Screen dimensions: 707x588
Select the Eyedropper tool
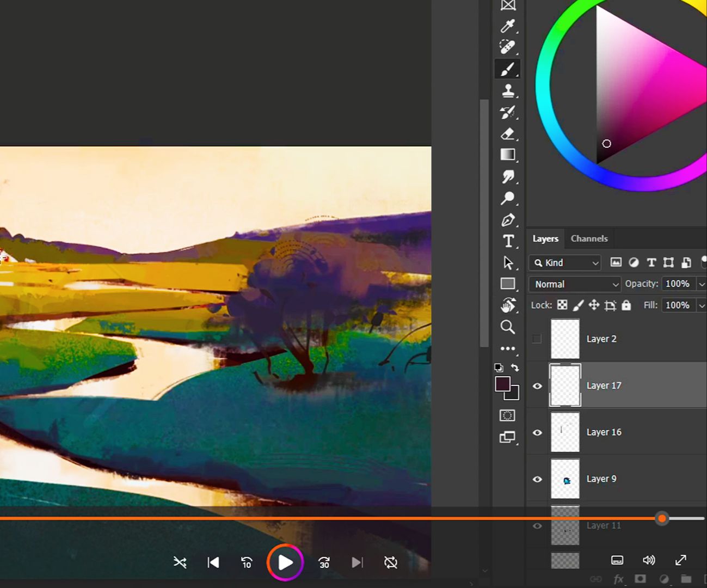click(507, 26)
